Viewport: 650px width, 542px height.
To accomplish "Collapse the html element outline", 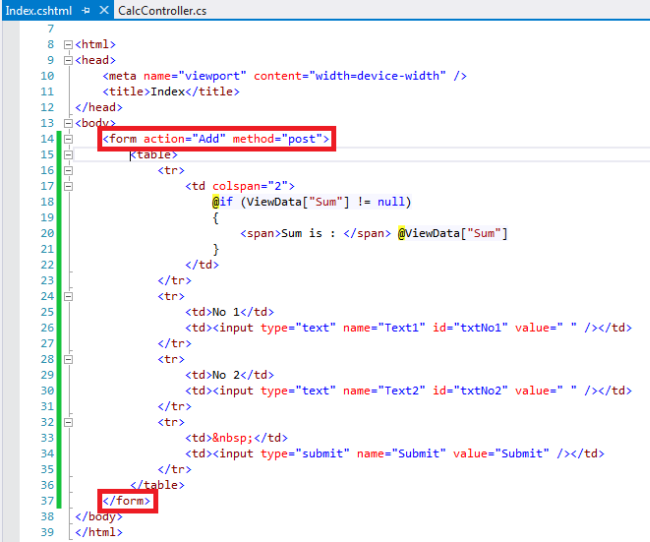I will [x=68, y=44].
